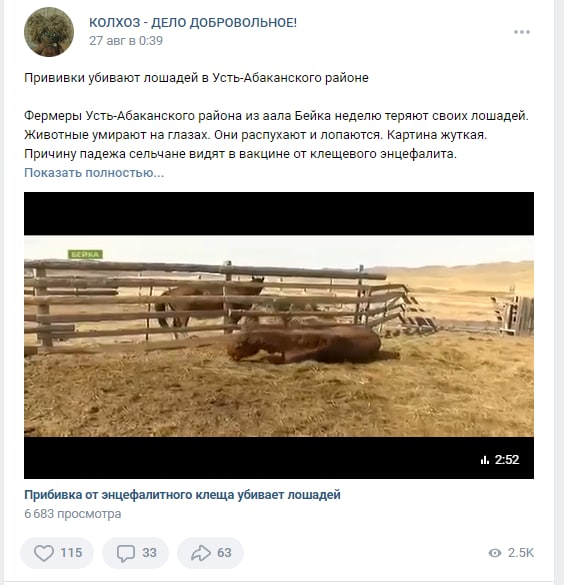The width and height of the screenshot is (564, 585).
Task: Open the КОЛХОЗ group avatar
Action: pyautogui.click(x=49, y=32)
